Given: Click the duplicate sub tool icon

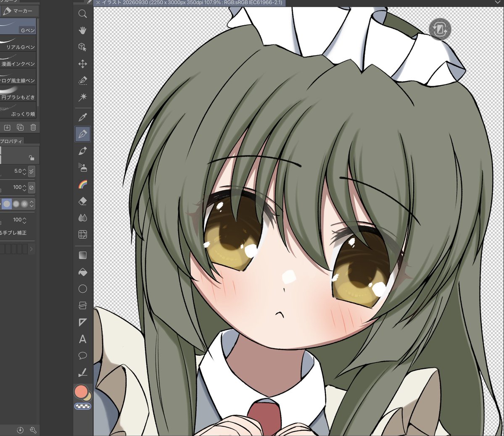Looking at the screenshot, I should [20, 128].
